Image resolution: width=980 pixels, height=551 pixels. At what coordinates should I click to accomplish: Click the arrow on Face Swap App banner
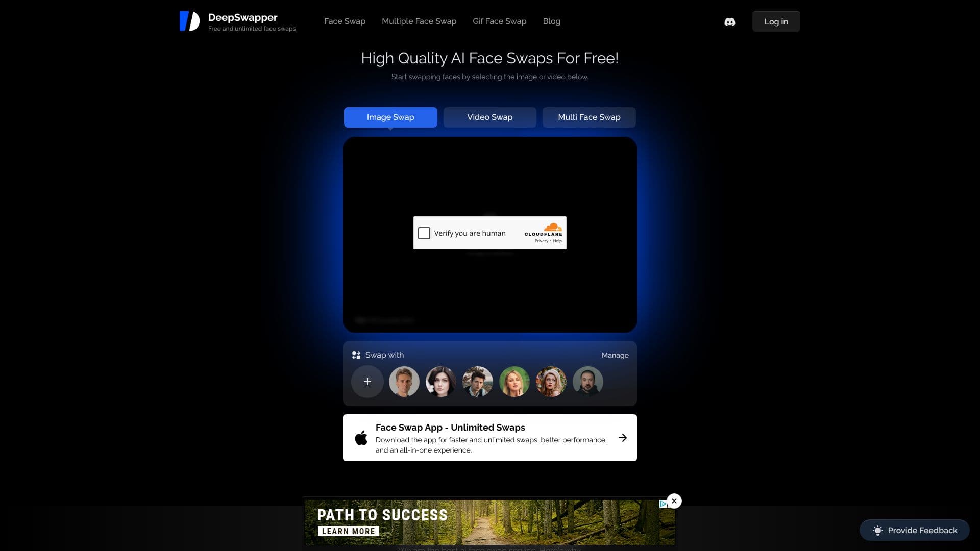[623, 438]
